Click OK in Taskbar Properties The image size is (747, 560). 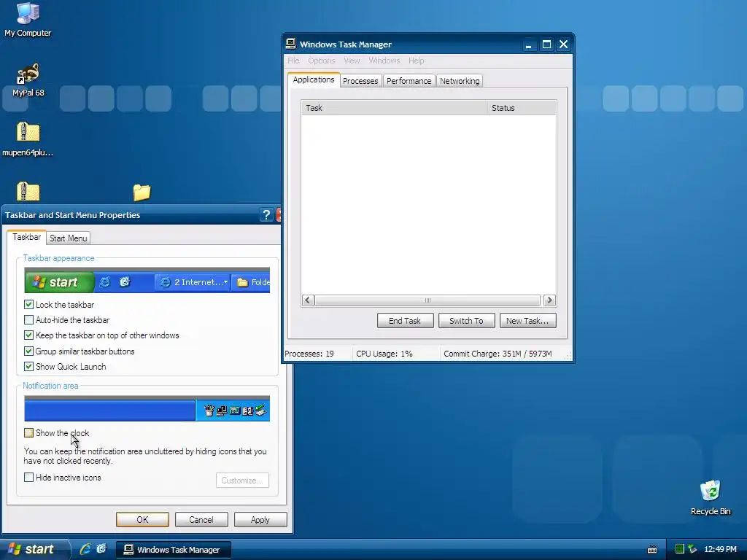[x=142, y=519]
